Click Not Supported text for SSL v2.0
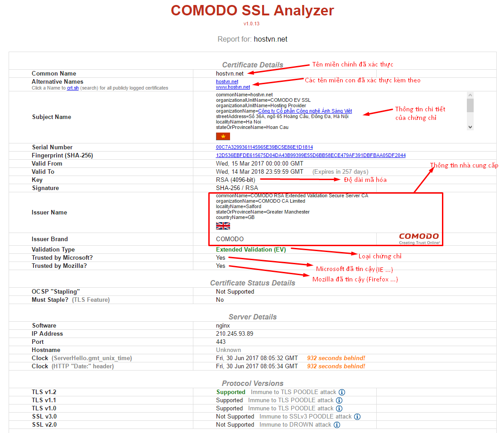Viewport: 504px width, 433px height. point(235,425)
